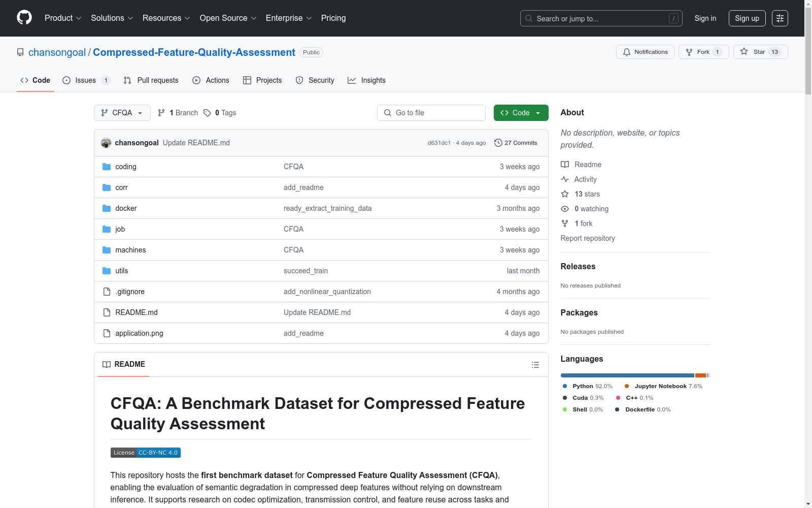Screen dimensions: 812x508
Task: Click chansongoal's avatar in commit row
Action: coord(106,143)
